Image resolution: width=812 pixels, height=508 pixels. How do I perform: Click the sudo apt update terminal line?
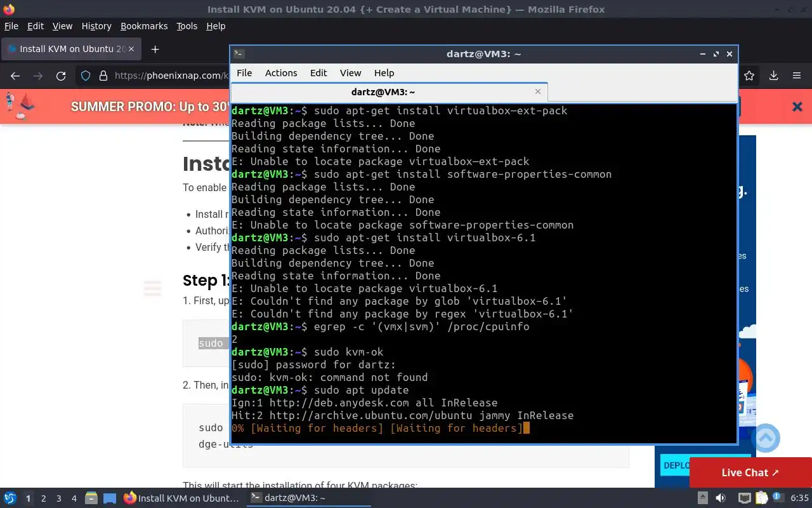point(320,390)
